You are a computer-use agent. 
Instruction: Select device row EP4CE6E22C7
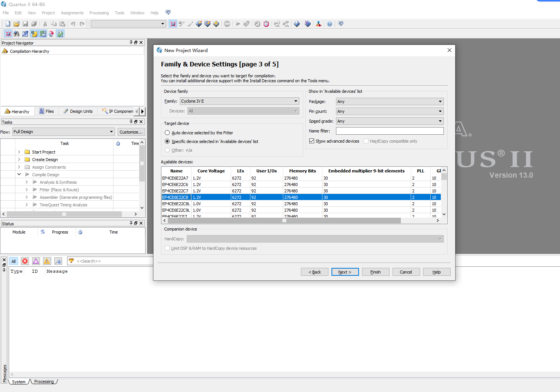click(301, 191)
